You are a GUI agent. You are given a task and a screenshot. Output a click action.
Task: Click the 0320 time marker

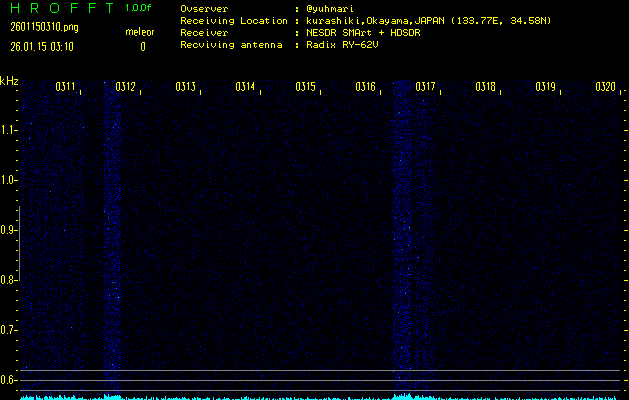click(x=605, y=87)
